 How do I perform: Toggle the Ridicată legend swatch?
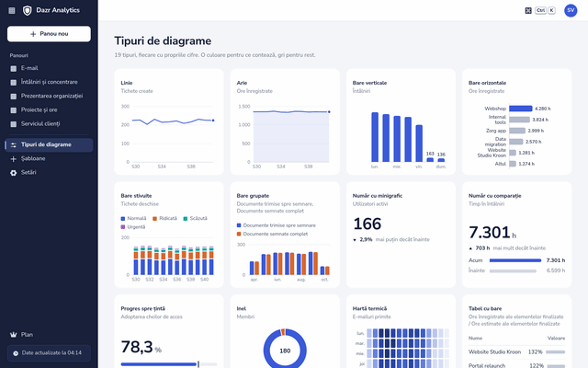click(154, 219)
